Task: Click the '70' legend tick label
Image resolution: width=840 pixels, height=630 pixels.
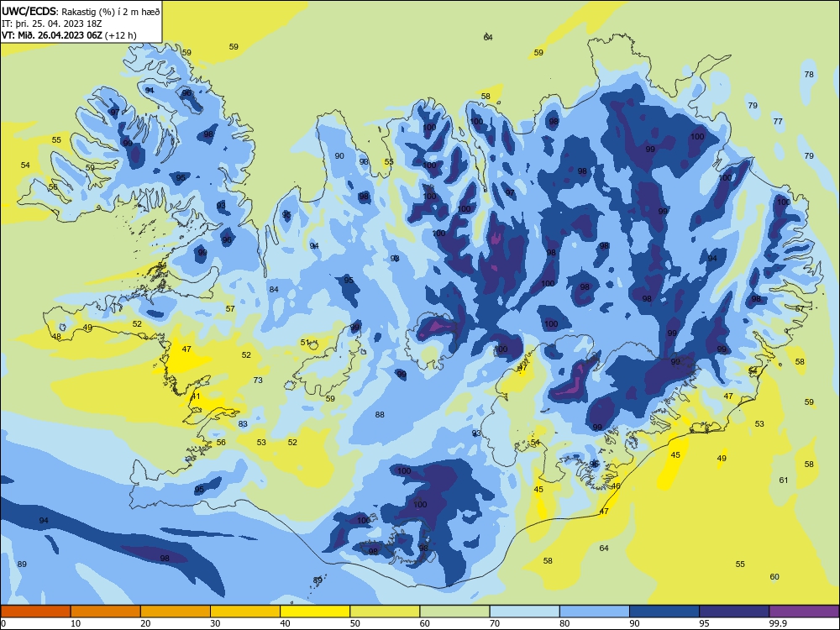Action: pyautogui.click(x=495, y=623)
